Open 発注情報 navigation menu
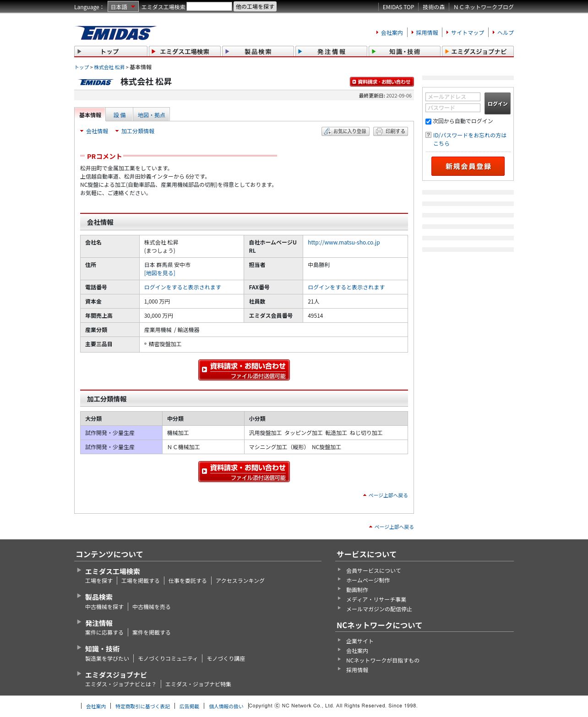 (331, 51)
